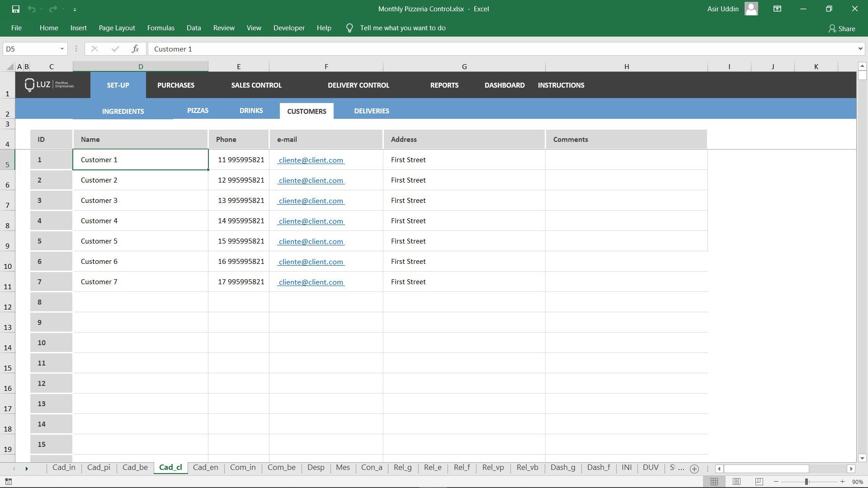
Task: Open the Quick Access Toolbar customize menu
Action: pyautogui.click(x=75, y=9)
